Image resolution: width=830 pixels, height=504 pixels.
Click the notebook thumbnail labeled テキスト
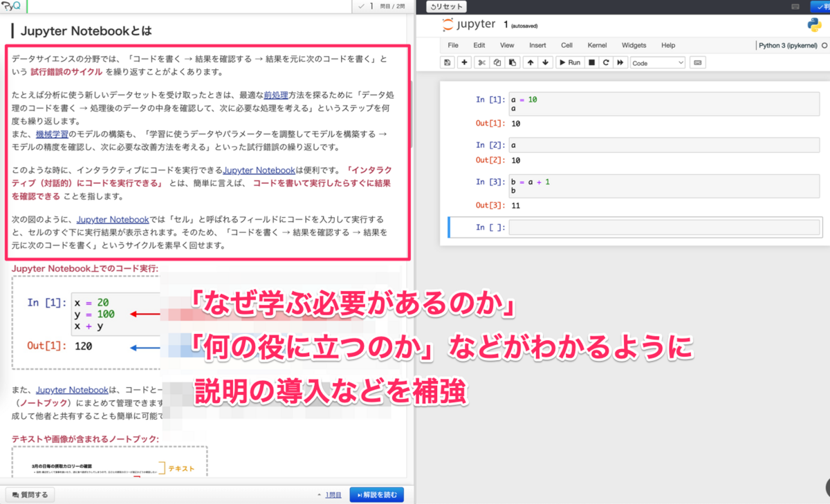tap(109, 461)
